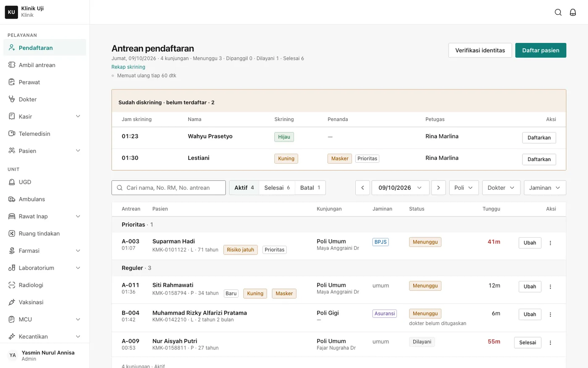
Task: Switch to the Aktif tab
Action: pyautogui.click(x=244, y=188)
